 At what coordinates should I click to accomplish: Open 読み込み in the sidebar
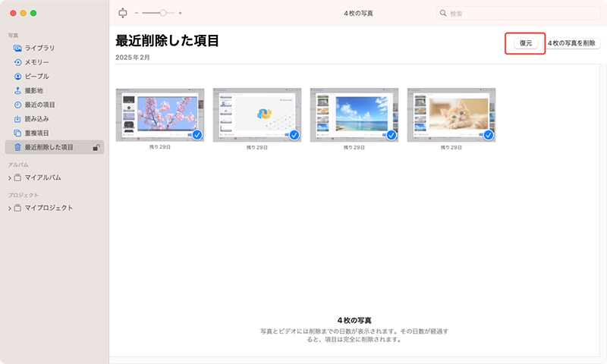[x=55, y=119]
